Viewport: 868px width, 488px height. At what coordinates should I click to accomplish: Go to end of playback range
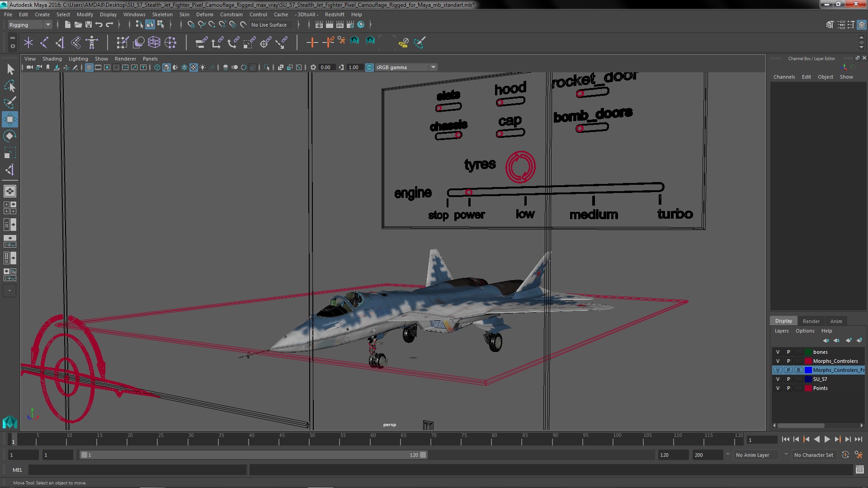tap(859, 439)
